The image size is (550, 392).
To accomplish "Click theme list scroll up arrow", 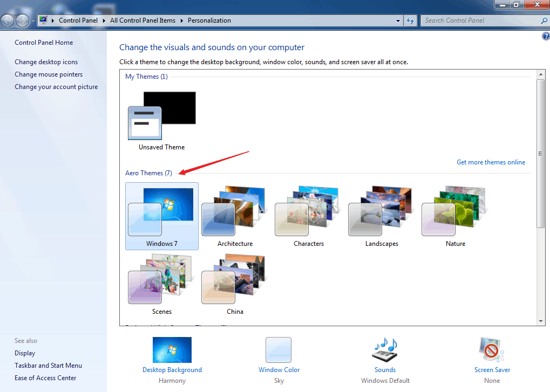I will 540,74.
